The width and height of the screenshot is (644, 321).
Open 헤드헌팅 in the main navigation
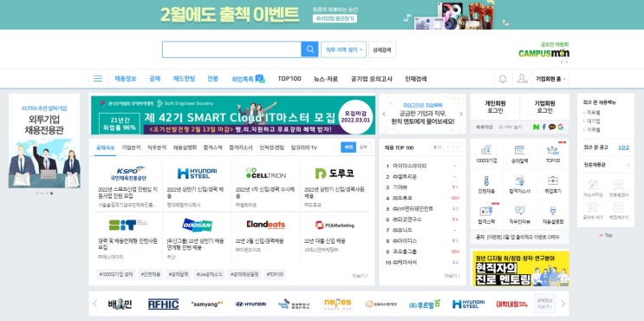point(184,78)
